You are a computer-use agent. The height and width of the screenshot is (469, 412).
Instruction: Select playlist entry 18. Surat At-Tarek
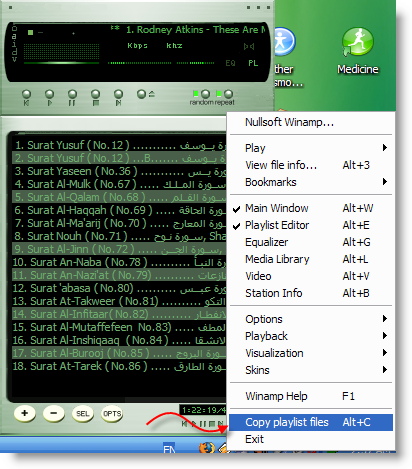click(x=119, y=366)
